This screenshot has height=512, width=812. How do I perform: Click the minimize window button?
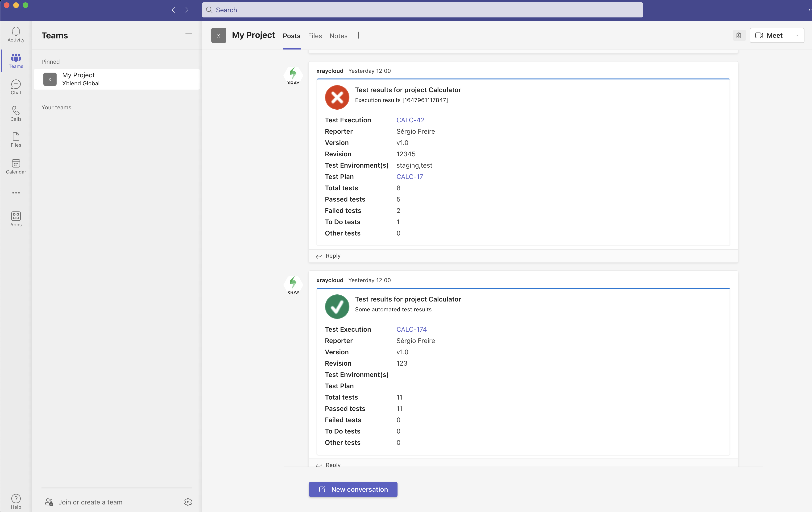tap(16, 5)
